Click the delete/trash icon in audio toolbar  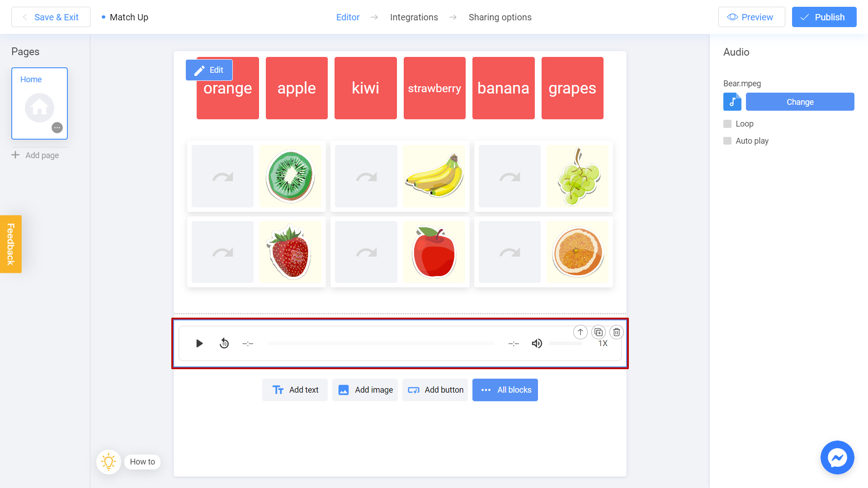pyautogui.click(x=616, y=332)
